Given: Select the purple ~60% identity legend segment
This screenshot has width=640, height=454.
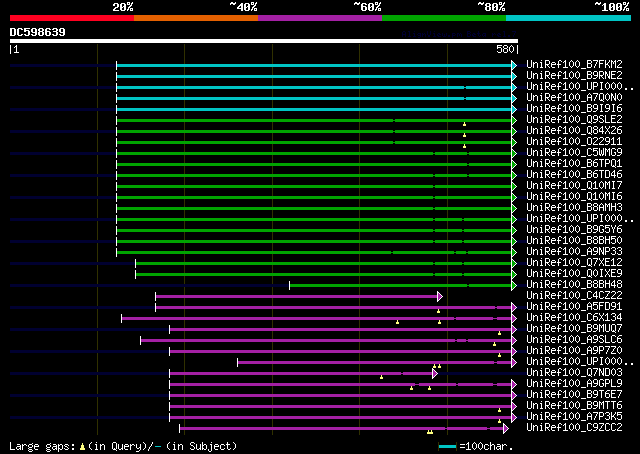Looking at the screenshot, I should point(320,18).
